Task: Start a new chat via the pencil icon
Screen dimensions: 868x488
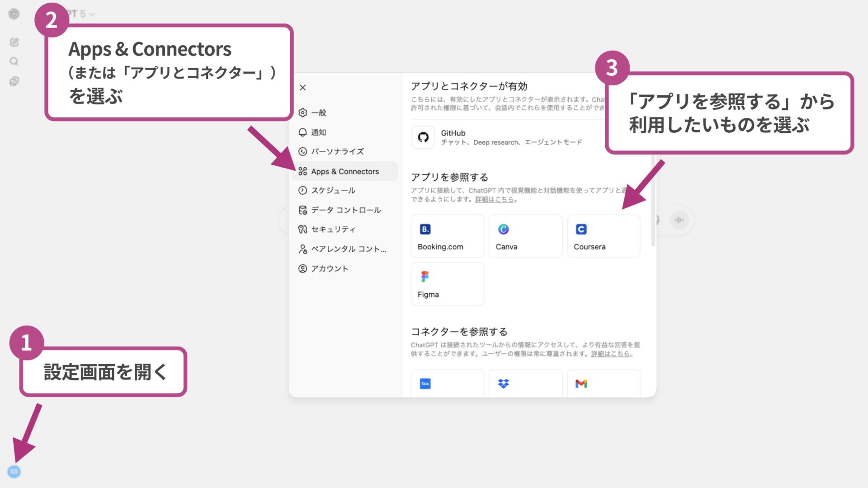Action: (x=14, y=42)
